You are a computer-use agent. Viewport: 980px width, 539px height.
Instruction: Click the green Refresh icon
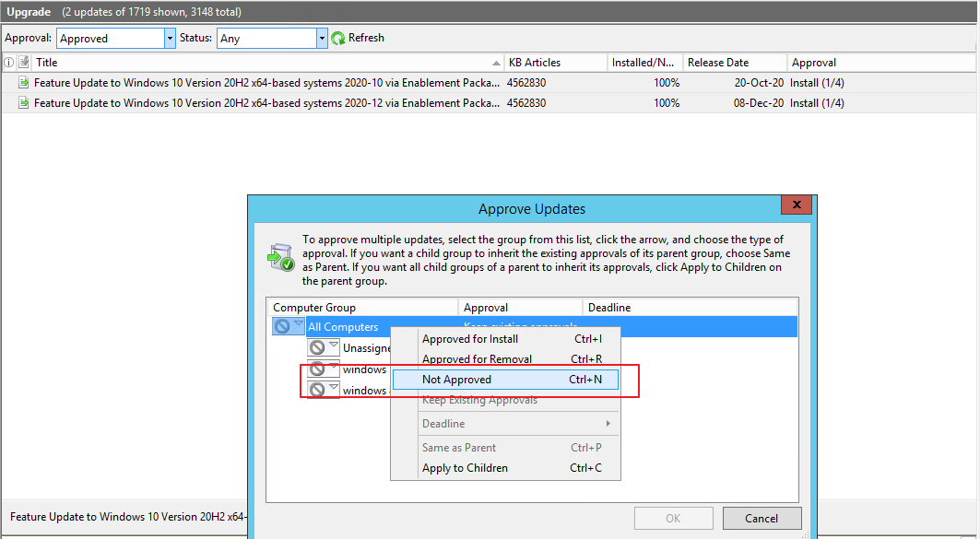point(338,38)
